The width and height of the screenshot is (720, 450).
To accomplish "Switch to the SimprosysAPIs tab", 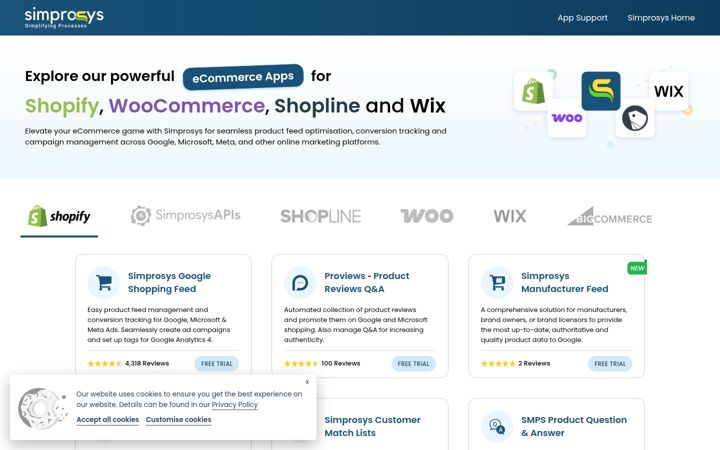I will coord(185,215).
